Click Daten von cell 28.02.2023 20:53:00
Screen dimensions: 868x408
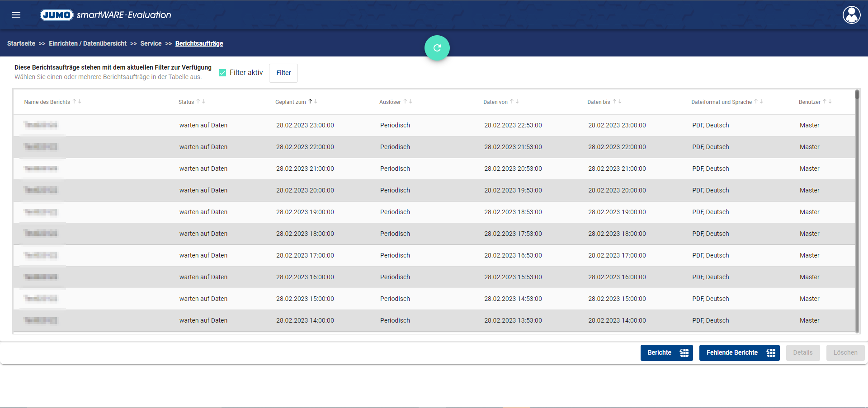pyautogui.click(x=513, y=169)
